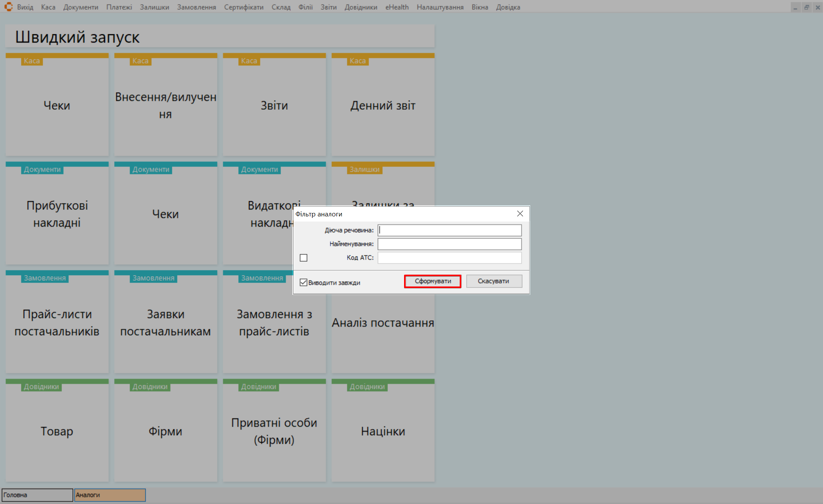Switch to the Аналоги window tab
Viewport: 823px width, 504px height.
(110, 495)
